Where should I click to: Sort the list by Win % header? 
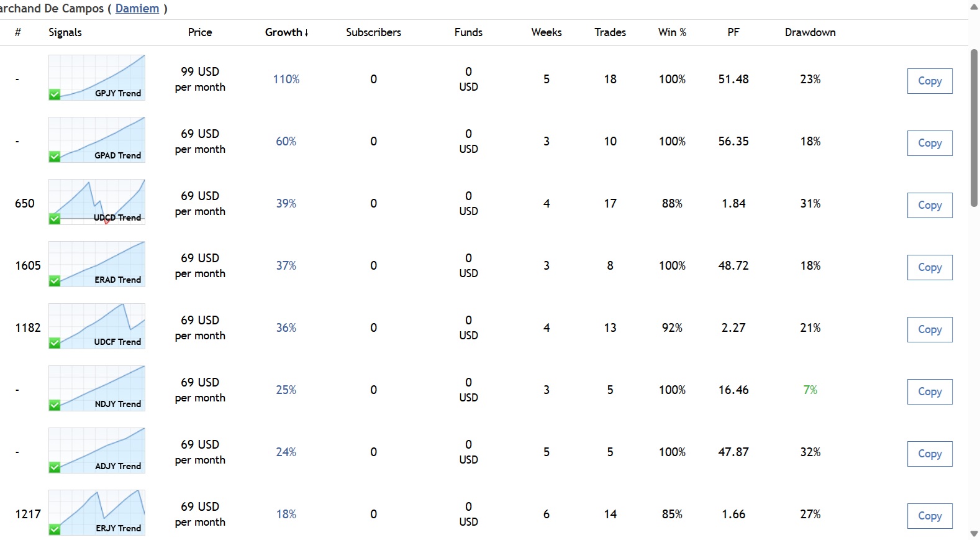(x=672, y=32)
